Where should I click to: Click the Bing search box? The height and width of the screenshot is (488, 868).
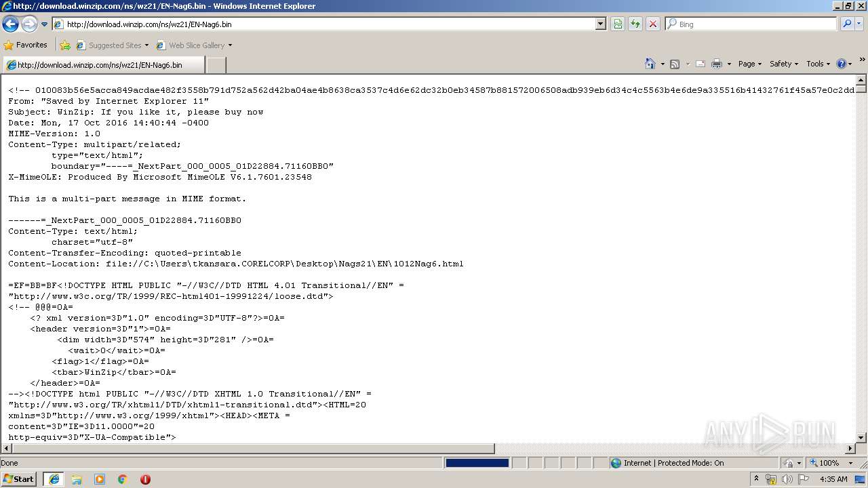(x=751, y=24)
